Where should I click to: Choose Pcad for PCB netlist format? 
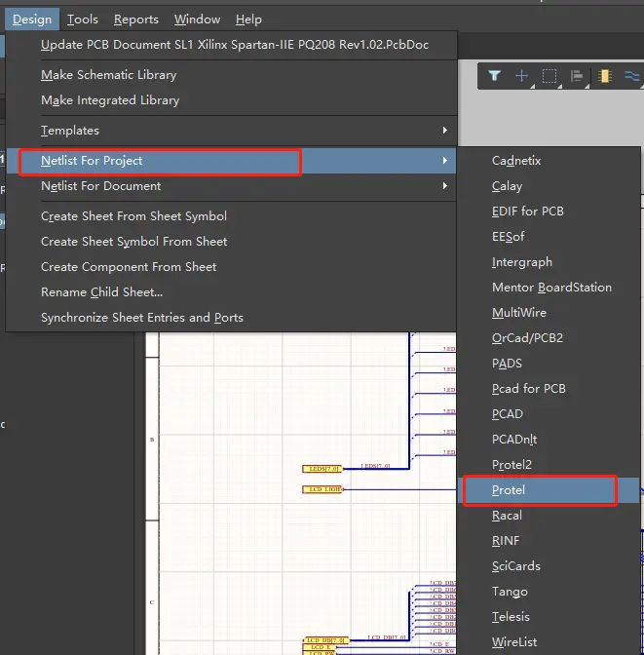[549, 389]
